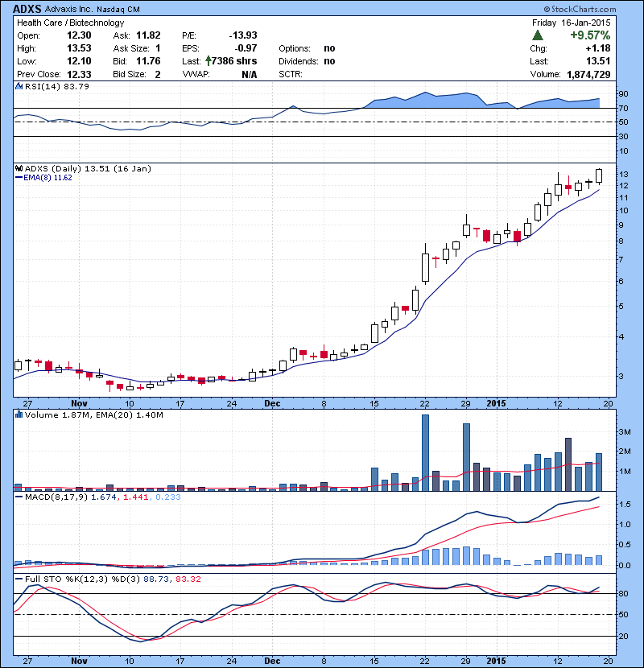The height and width of the screenshot is (668, 644).
Task: Click the Full STO panel legend icon
Action: [19, 579]
